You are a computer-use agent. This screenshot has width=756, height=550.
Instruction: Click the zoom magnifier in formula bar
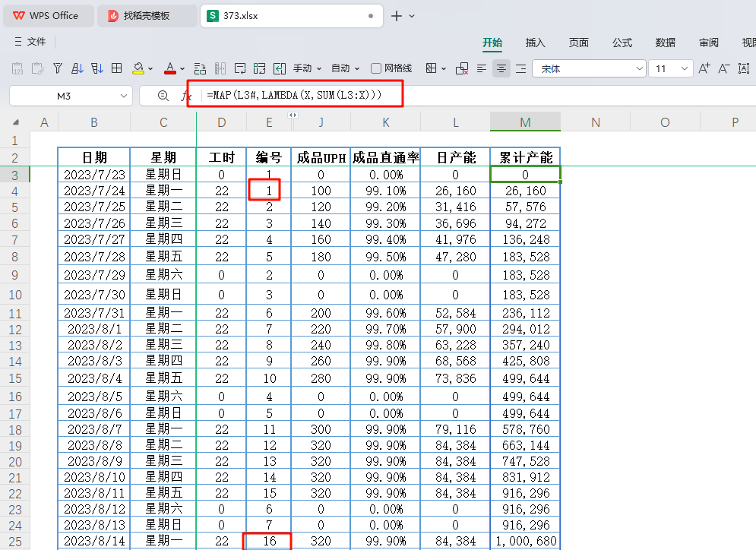(163, 96)
